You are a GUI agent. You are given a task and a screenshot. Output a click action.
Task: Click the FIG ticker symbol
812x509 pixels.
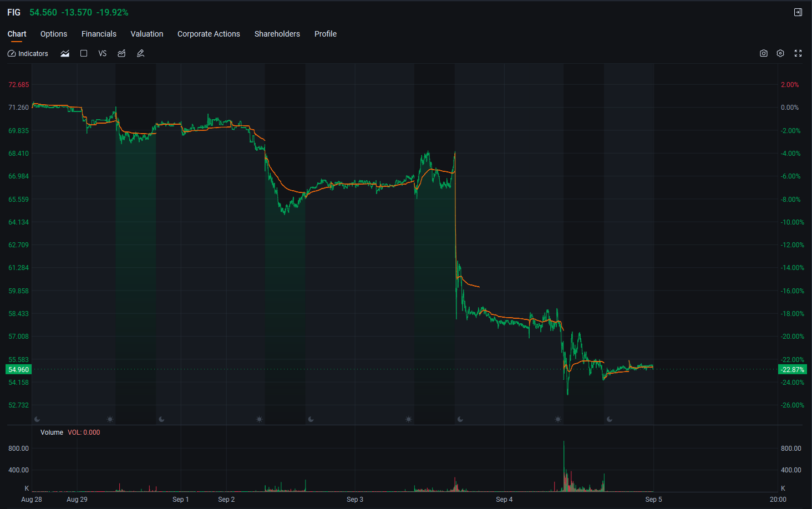14,12
